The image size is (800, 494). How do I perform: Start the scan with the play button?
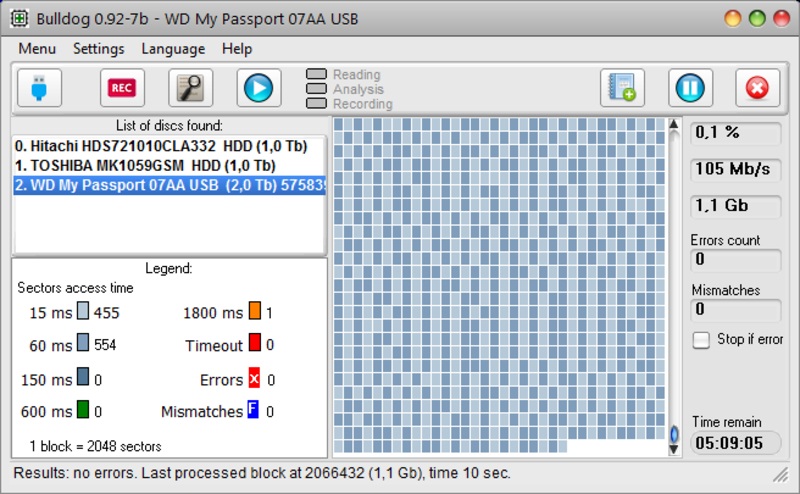tap(258, 88)
